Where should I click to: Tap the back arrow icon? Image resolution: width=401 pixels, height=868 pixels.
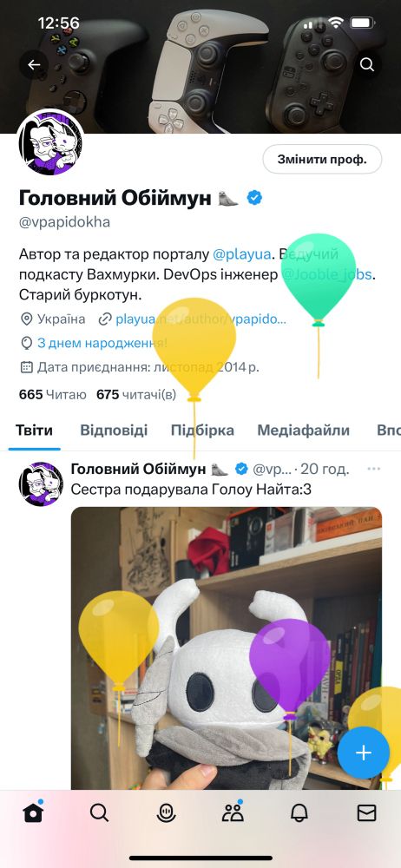click(35, 65)
